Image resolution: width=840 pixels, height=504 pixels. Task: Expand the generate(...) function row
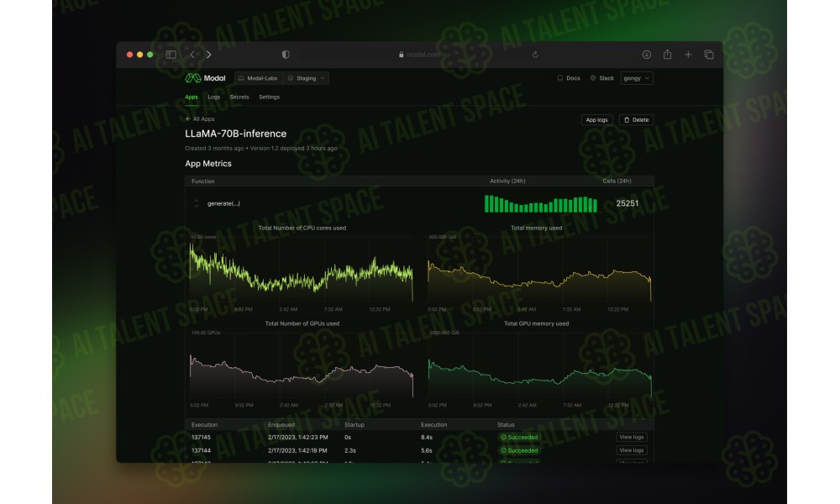[x=196, y=203]
